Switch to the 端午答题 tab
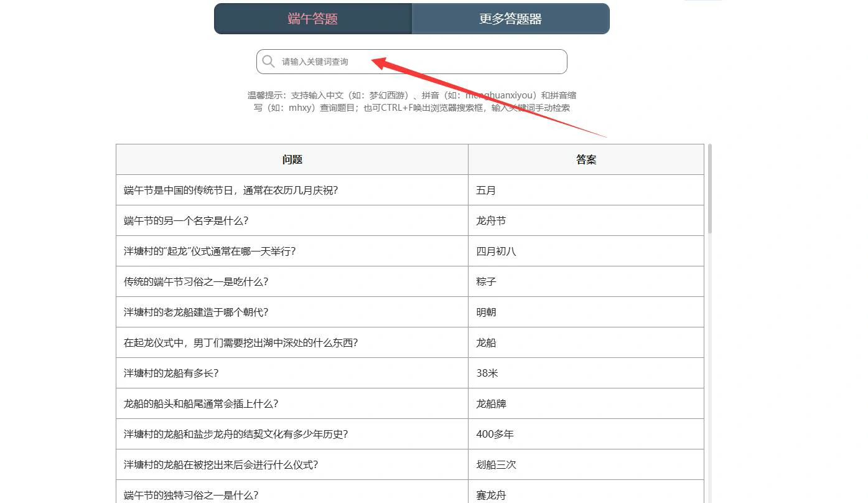Screen dimensions: 868x503 point(313,19)
